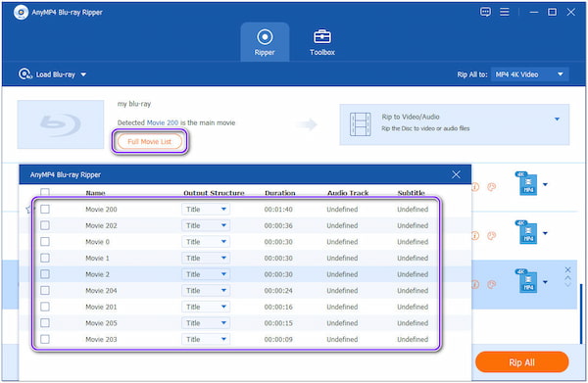Select the 00:00:09 duration cell
The image size is (588, 383).
coord(278,339)
